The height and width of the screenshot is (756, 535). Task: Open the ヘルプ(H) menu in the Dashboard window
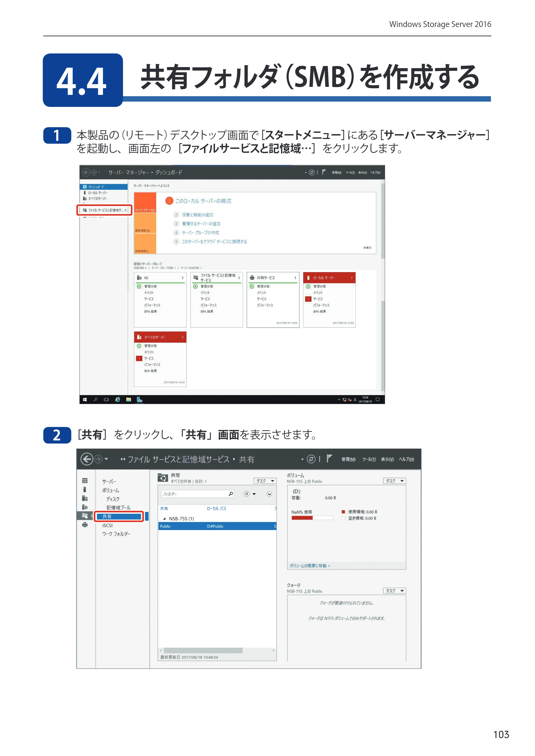pyautogui.click(x=375, y=173)
